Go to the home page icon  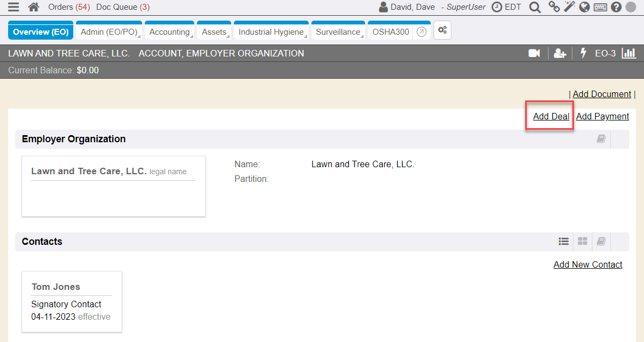pos(34,7)
